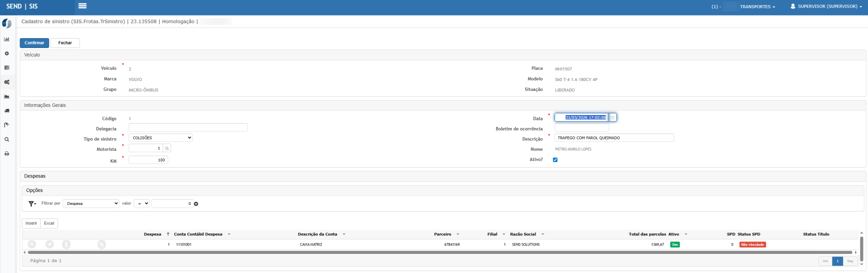Screen dimensions: 868x273
Task: Open the Data field calendar picker
Action: point(613,118)
